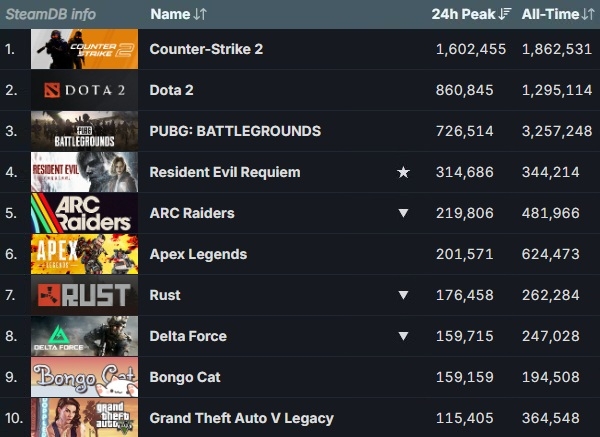The image size is (600, 437).
Task: Open the Resident Evil Requiem name link
Action: (x=225, y=172)
